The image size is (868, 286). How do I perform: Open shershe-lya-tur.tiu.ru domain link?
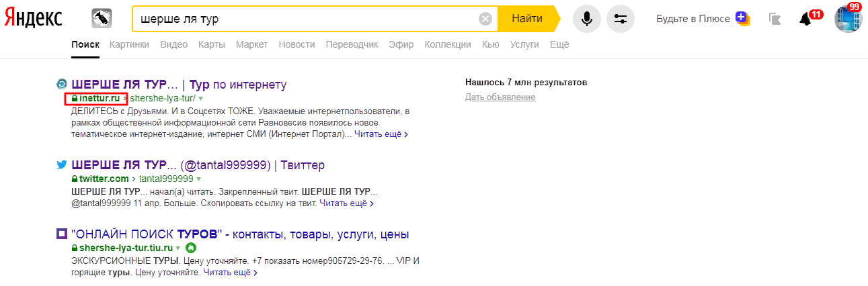pyautogui.click(x=126, y=248)
